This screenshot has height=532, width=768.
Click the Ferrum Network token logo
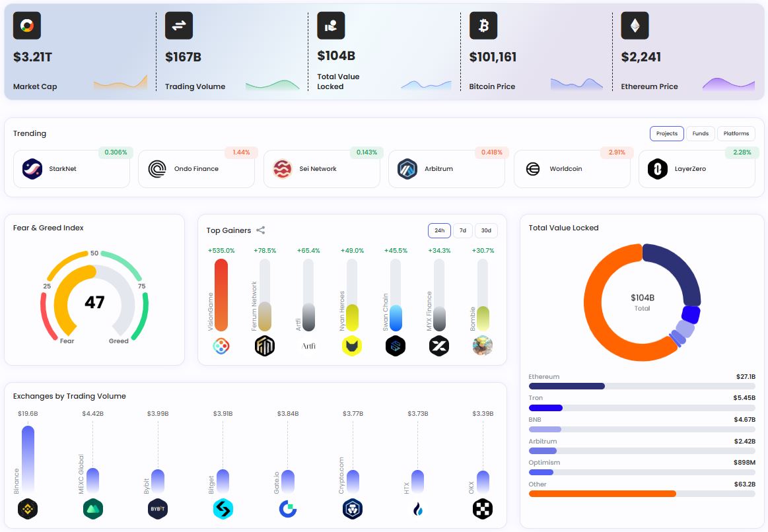265,346
